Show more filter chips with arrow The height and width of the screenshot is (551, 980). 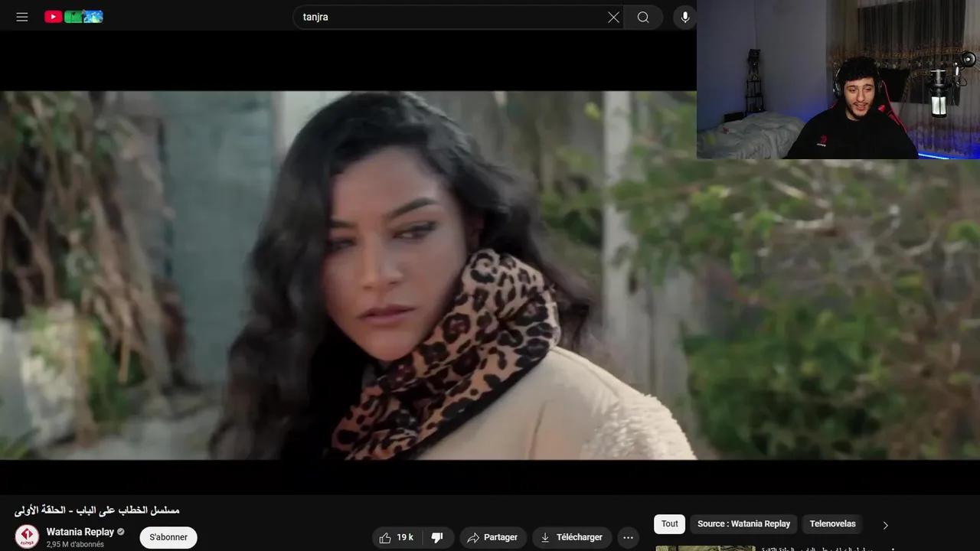[x=885, y=525]
